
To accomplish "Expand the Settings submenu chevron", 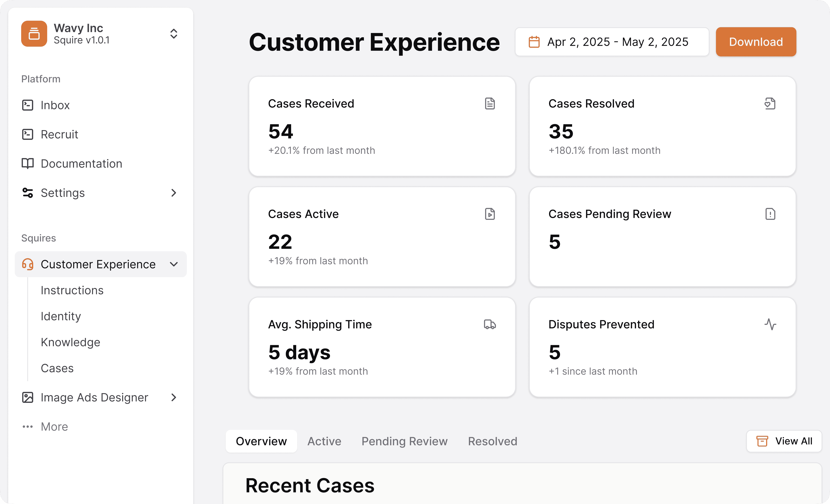I will 173,193.
